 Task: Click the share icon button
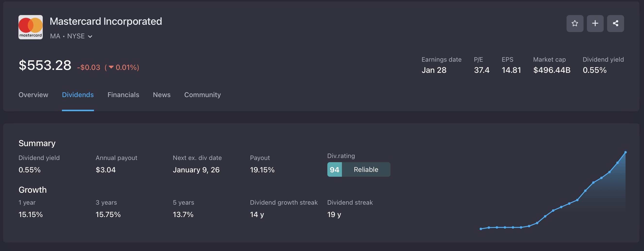pos(615,24)
